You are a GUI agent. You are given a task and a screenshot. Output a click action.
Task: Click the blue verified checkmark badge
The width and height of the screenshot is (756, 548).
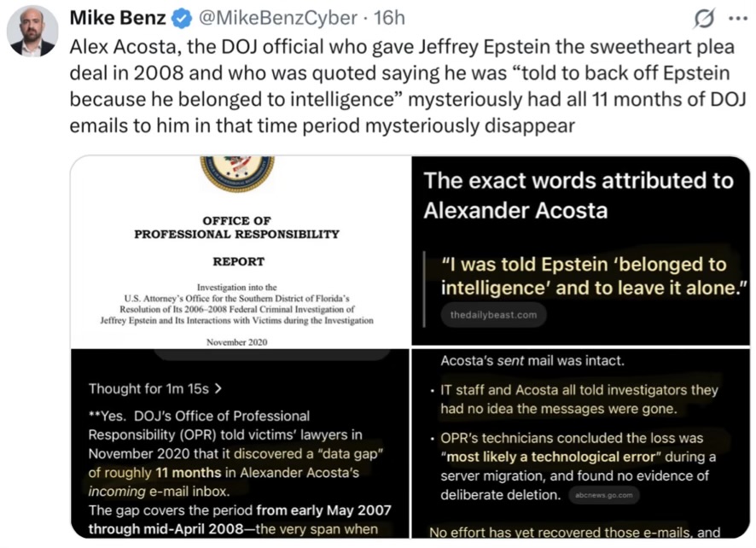[182, 18]
